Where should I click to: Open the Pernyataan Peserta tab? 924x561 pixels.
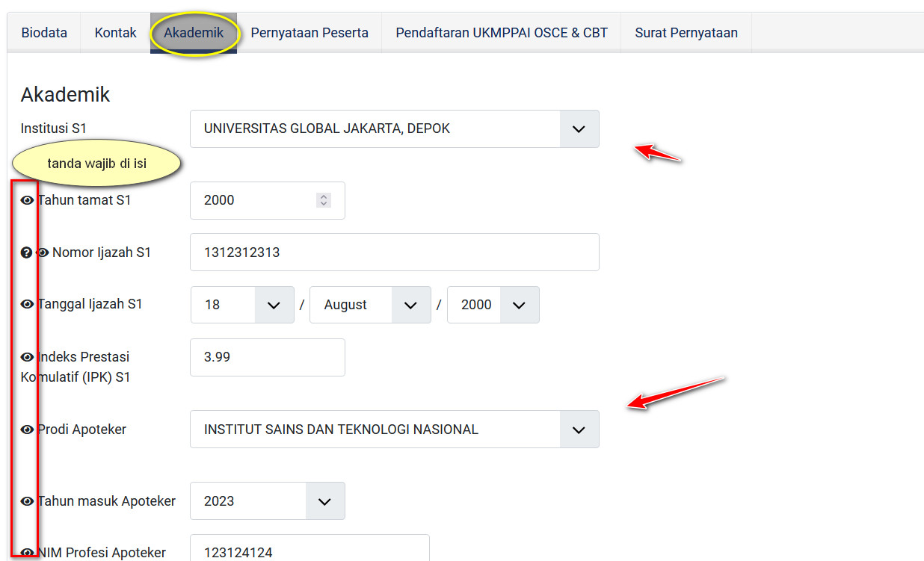[x=309, y=33]
